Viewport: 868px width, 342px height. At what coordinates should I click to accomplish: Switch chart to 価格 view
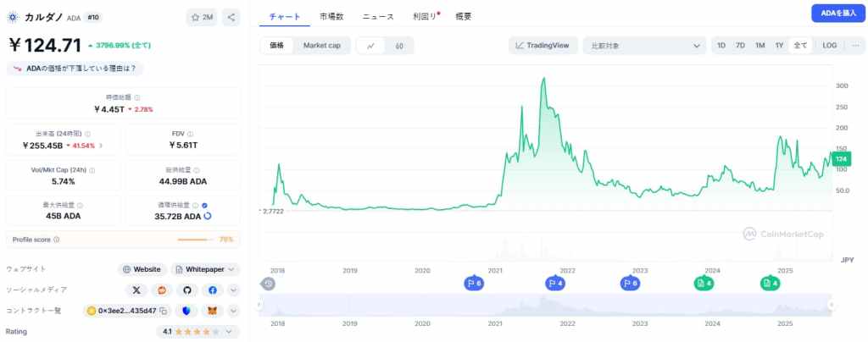click(277, 46)
